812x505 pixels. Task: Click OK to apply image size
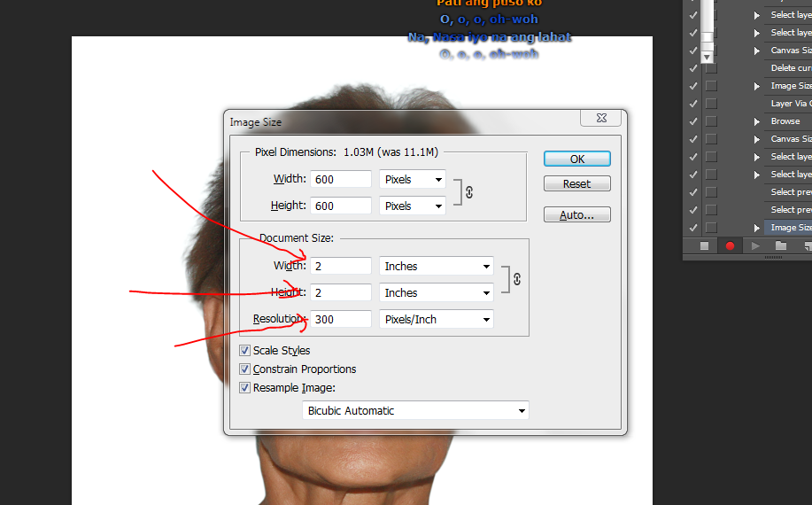coord(576,159)
